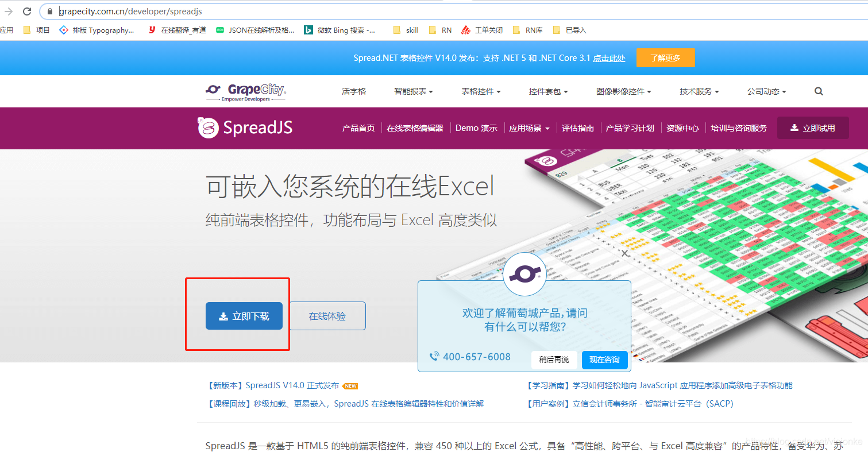
Task: Expand the 表格控件 dropdown
Action: [x=481, y=91]
